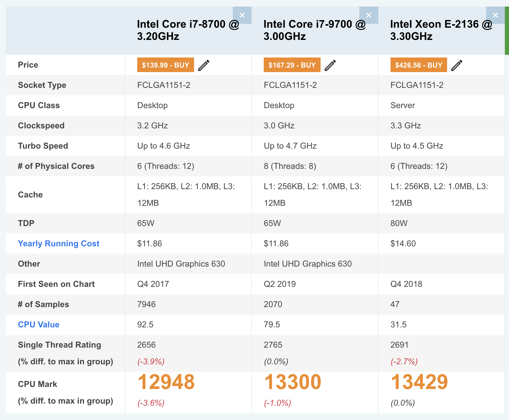Click the $426.56 - BUY button

click(x=419, y=65)
